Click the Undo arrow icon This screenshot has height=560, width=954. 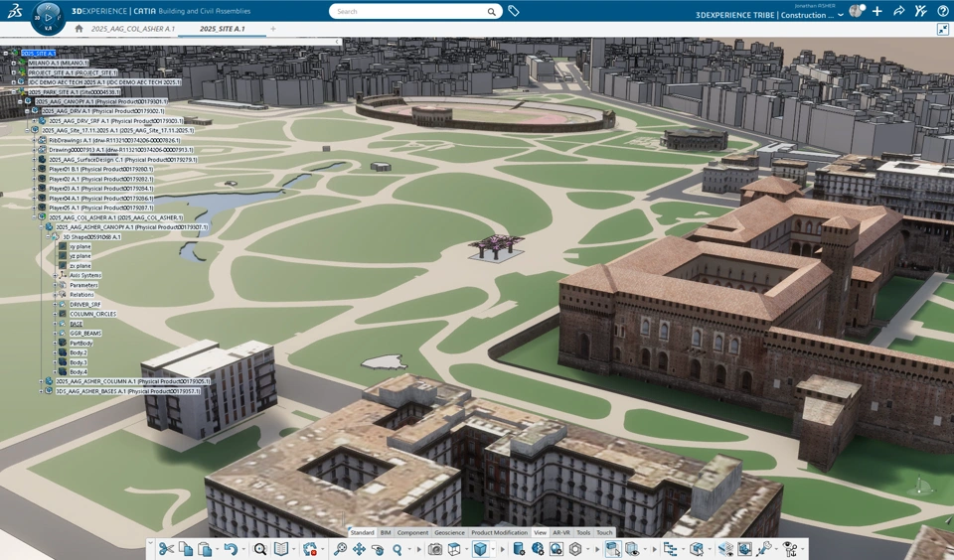231,549
